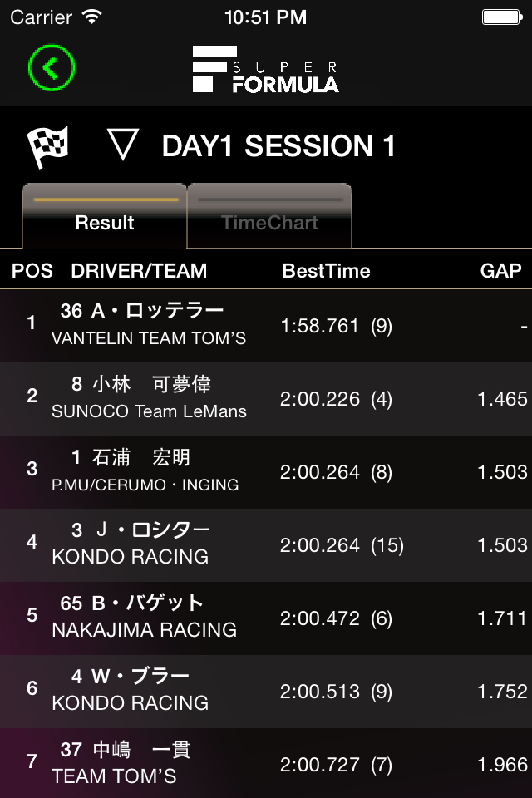The image size is (532, 798).
Task: Tap the checkered flag icon
Action: (48, 147)
